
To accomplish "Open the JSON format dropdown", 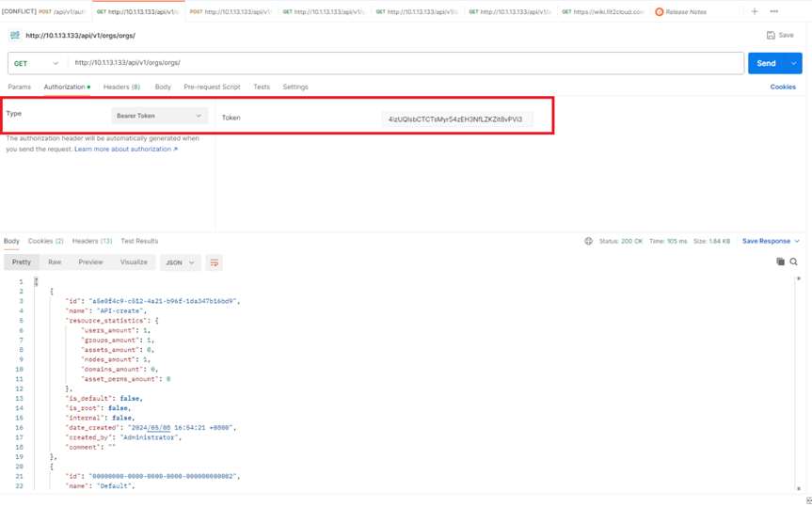I will (x=180, y=262).
